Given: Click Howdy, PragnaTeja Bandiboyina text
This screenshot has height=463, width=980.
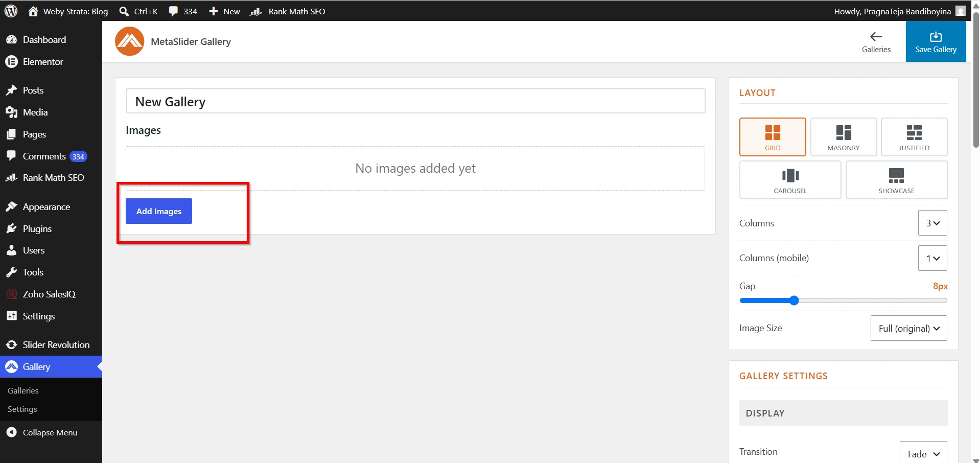Looking at the screenshot, I should [x=892, y=11].
